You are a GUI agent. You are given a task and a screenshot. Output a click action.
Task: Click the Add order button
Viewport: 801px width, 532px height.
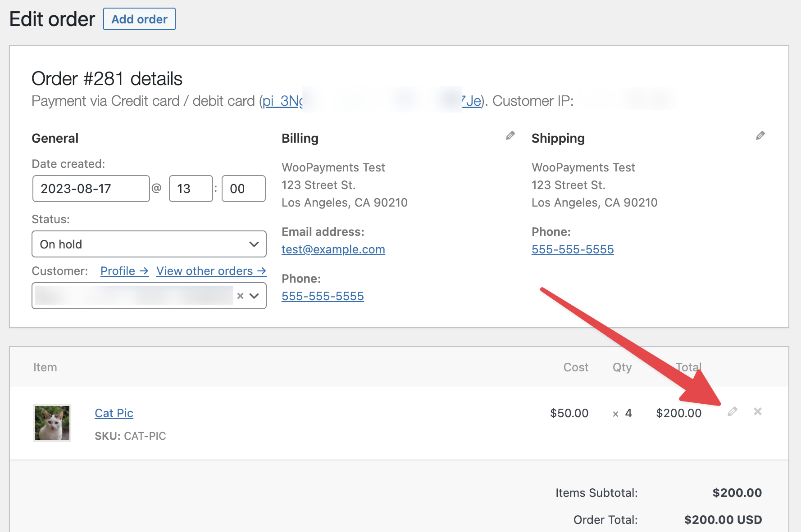click(139, 19)
